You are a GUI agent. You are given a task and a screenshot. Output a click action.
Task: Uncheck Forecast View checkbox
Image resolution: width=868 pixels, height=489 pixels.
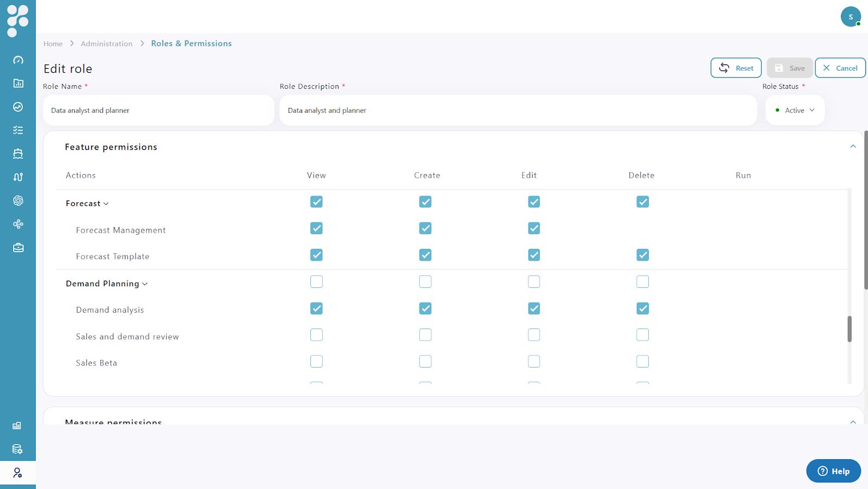(316, 202)
